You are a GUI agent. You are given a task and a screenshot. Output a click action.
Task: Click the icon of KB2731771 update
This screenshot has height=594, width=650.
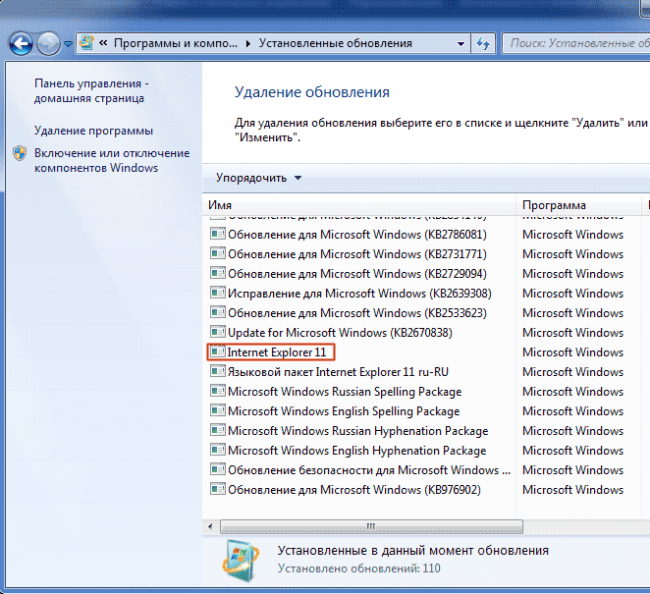[218, 254]
